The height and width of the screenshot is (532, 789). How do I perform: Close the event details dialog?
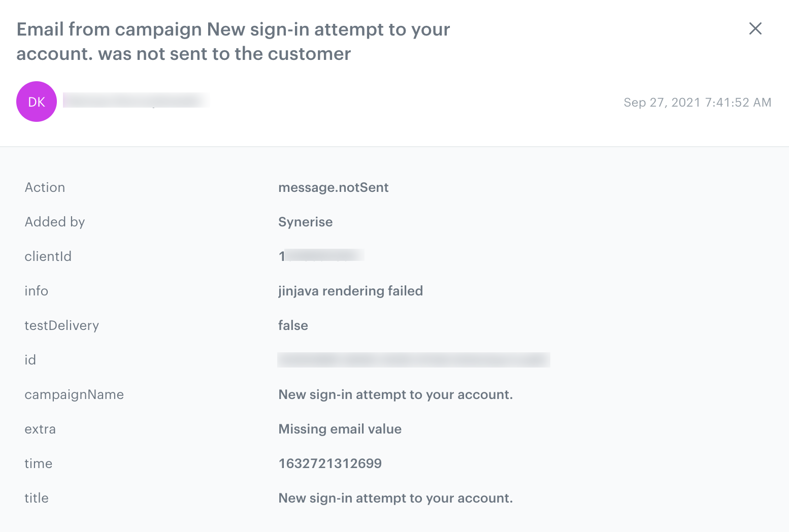[x=755, y=29]
